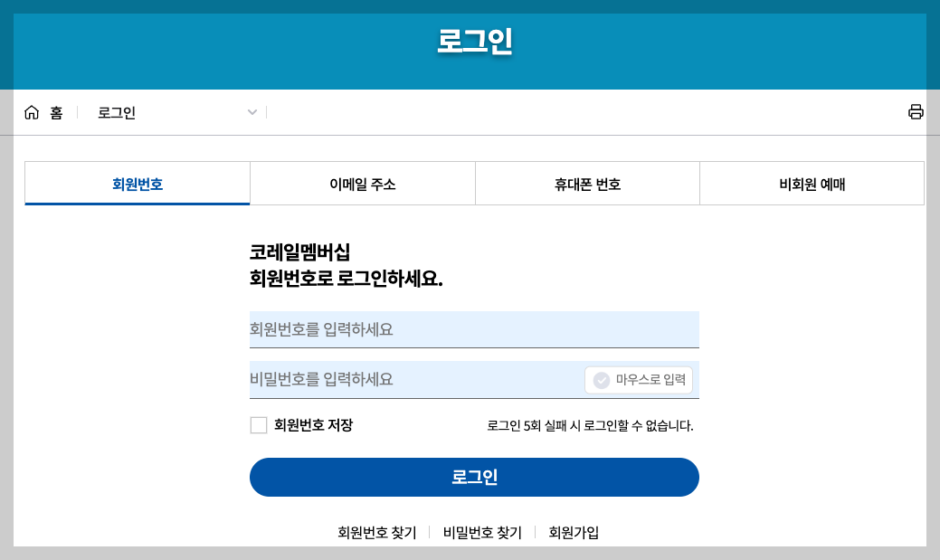Click the check icon in 마우스로 입력

coord(602,380)
